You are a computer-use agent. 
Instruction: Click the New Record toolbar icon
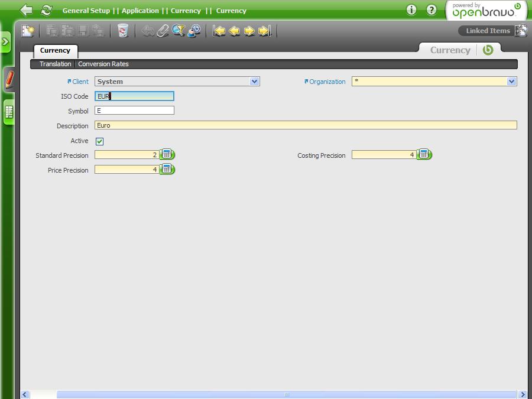28,31
